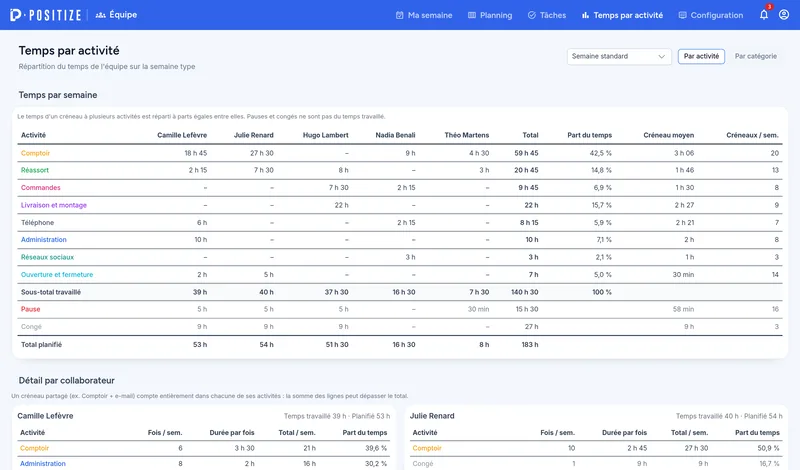Click the Temps par semaine heading
The image size is (800, 470).
pos(58,95)
